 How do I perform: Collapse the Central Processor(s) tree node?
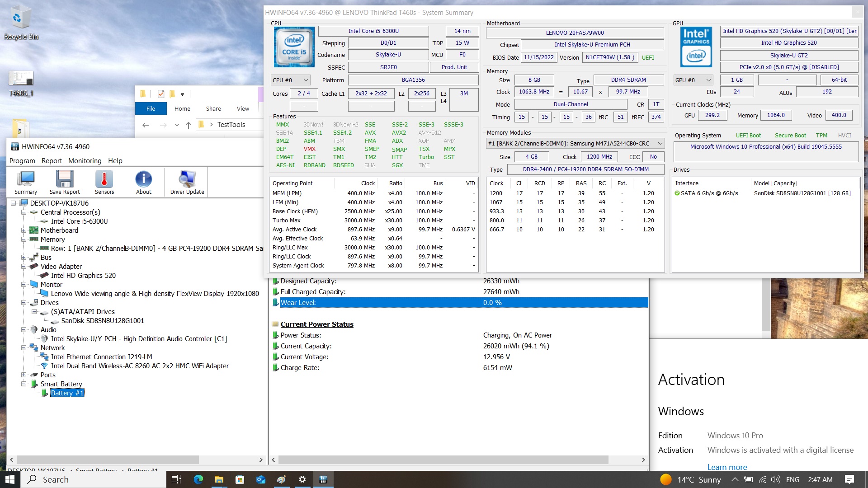[24, 212]
